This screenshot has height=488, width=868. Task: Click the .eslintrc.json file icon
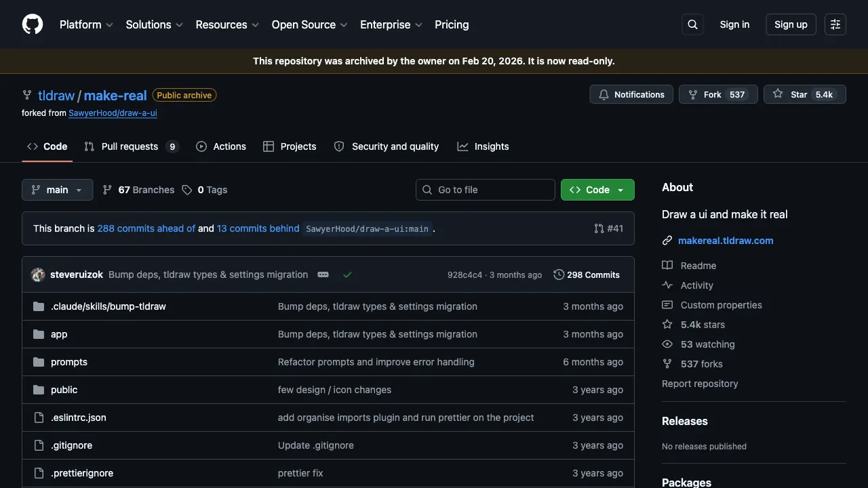[39, 418]
